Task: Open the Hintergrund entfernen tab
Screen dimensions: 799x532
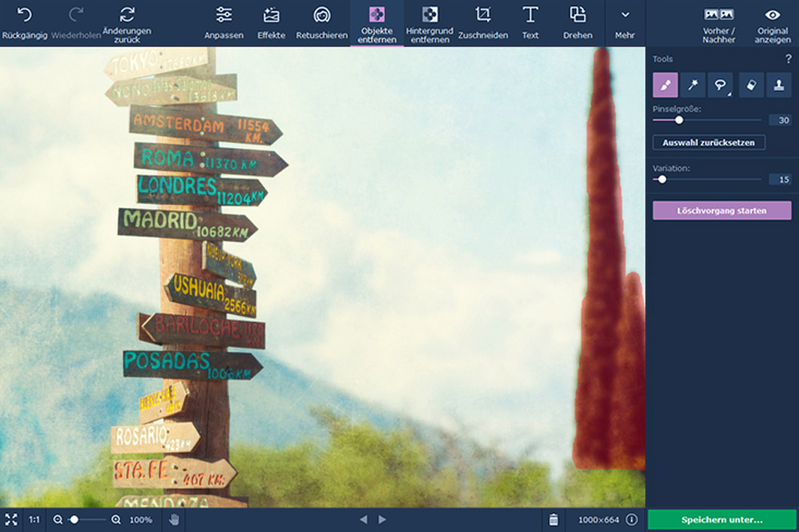Action: (x=430, y=23)
